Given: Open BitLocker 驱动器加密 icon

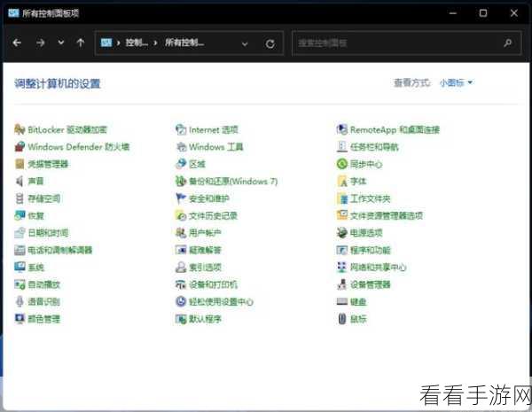Looking at the screenshot, I should pyautogui.click(x=20, y=129).
